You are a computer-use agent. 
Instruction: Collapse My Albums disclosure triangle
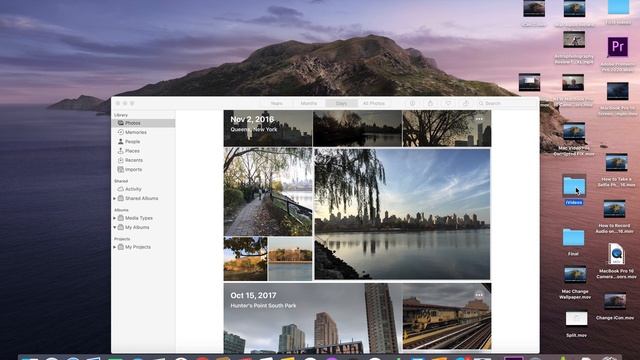115,227
